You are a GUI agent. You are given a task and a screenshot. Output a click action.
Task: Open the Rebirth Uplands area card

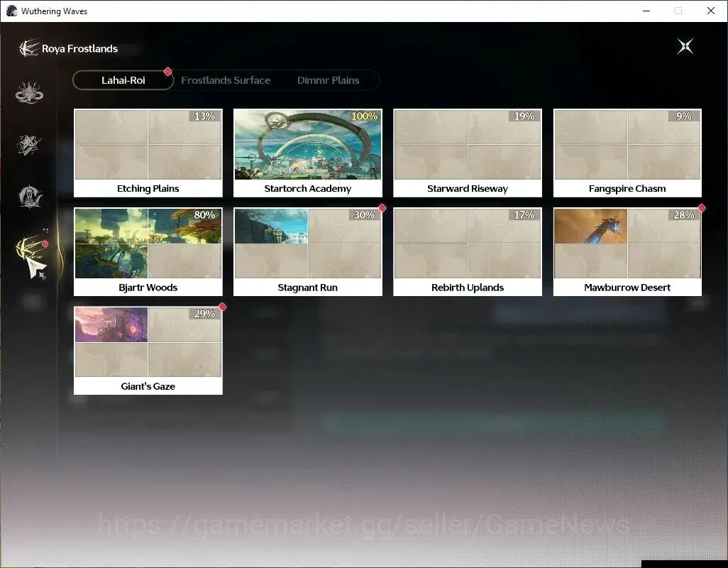468,252
